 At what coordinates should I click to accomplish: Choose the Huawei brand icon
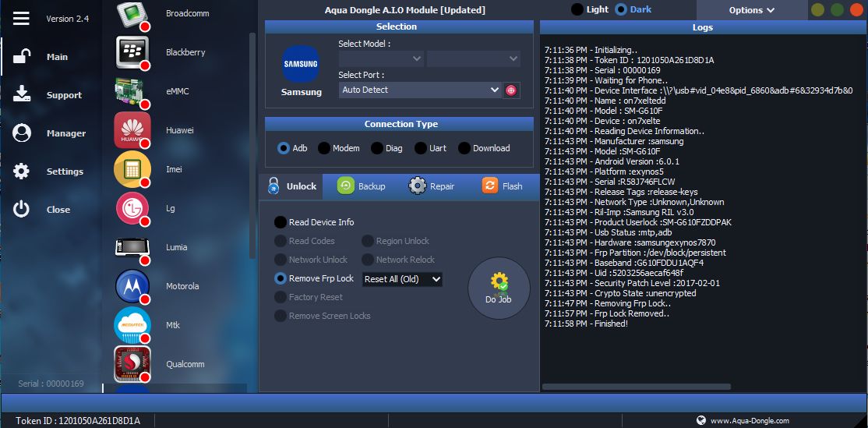point(132,130)
